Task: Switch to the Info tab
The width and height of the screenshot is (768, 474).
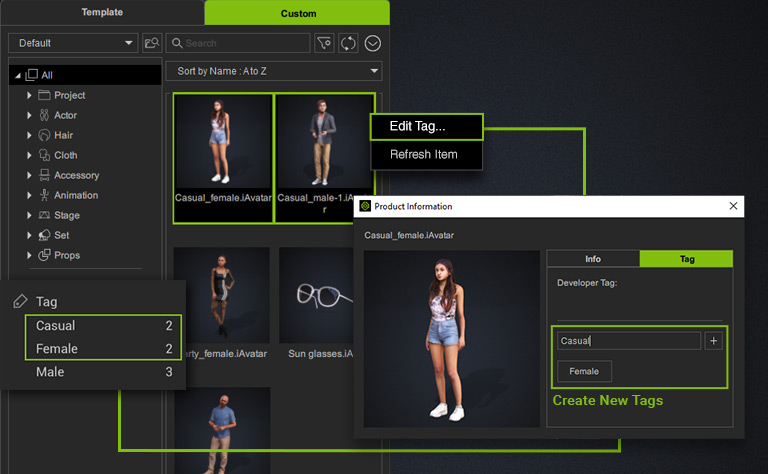Action: [x=593, y=259]
